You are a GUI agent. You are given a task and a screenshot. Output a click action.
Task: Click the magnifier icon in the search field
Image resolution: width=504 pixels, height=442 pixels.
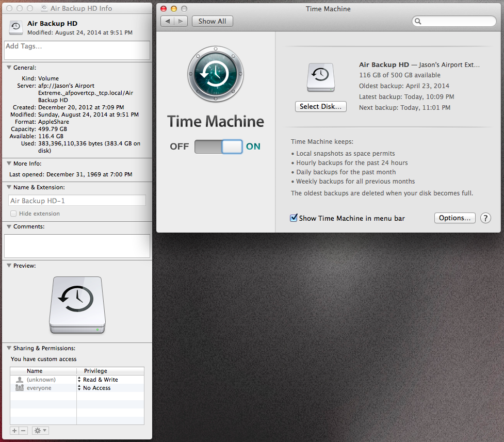point(417,21)
